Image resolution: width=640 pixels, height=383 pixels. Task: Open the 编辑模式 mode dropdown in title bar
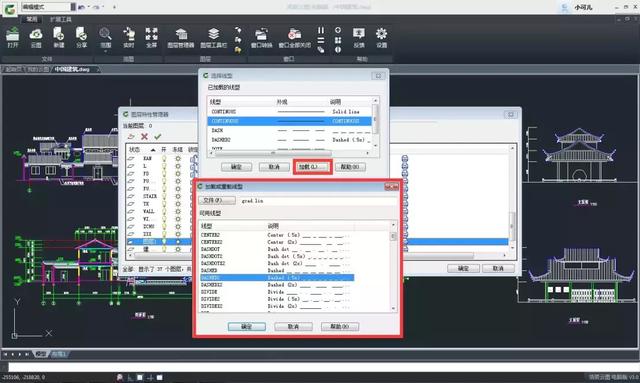pyautogui.click(x=48, y=7)
